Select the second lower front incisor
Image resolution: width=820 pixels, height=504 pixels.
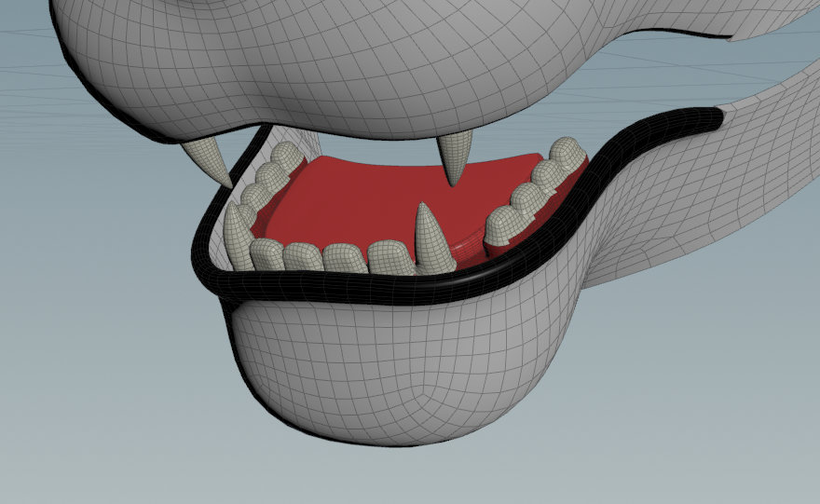(303, 256)
